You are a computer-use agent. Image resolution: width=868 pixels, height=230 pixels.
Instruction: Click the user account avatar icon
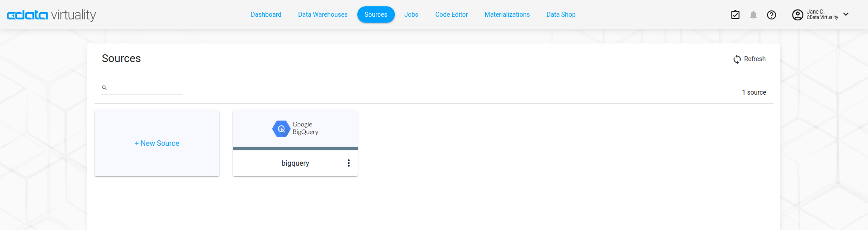pyautogui.click(x=797, y=15)
